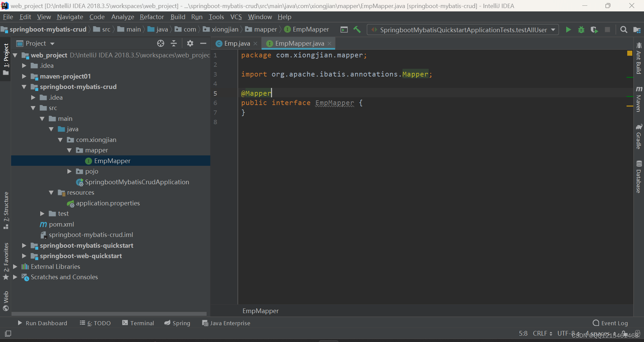This screenshot has width=644, height=342.
Task: Open the Refactor menu
Action: click(x=152, y=17)
